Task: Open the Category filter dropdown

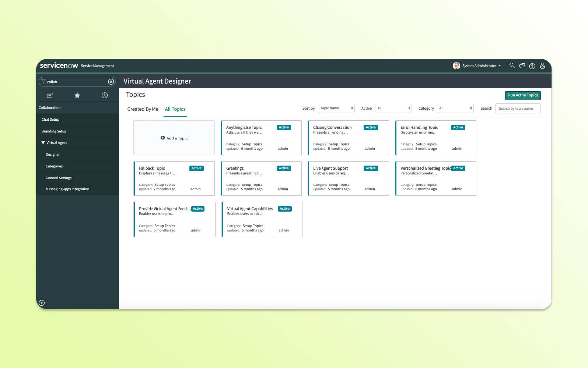Action: tap(455, 108)
